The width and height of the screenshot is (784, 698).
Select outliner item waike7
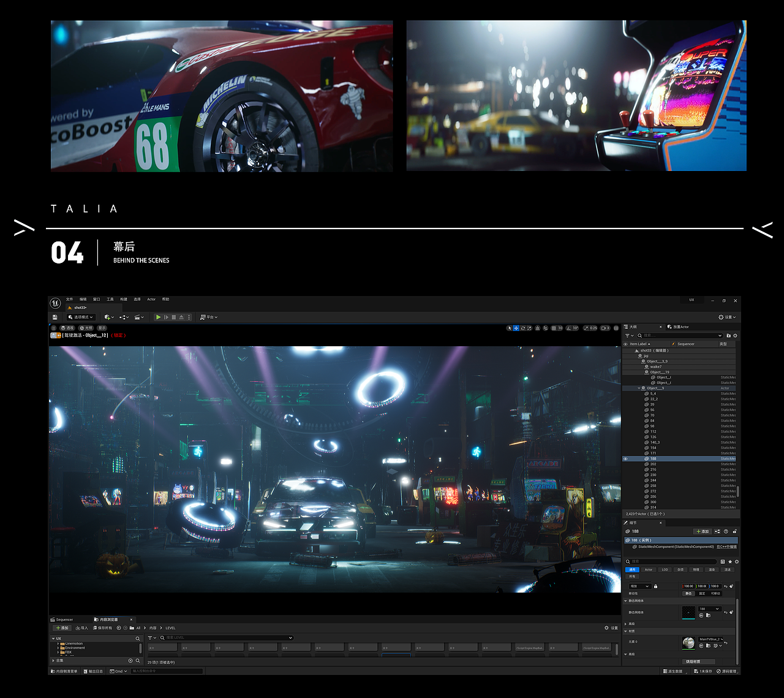[x=655, y=366]
